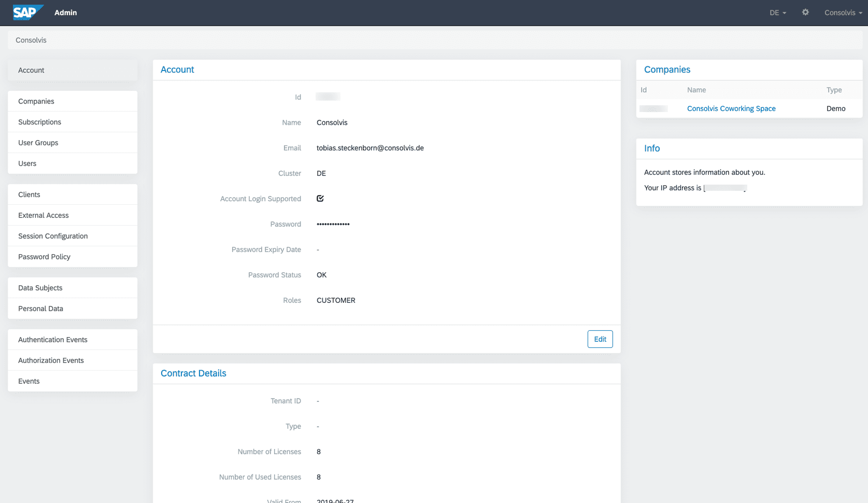868x503 pixels.
Task: Open Password Policy in the sidebar
Action: (73, 257)
